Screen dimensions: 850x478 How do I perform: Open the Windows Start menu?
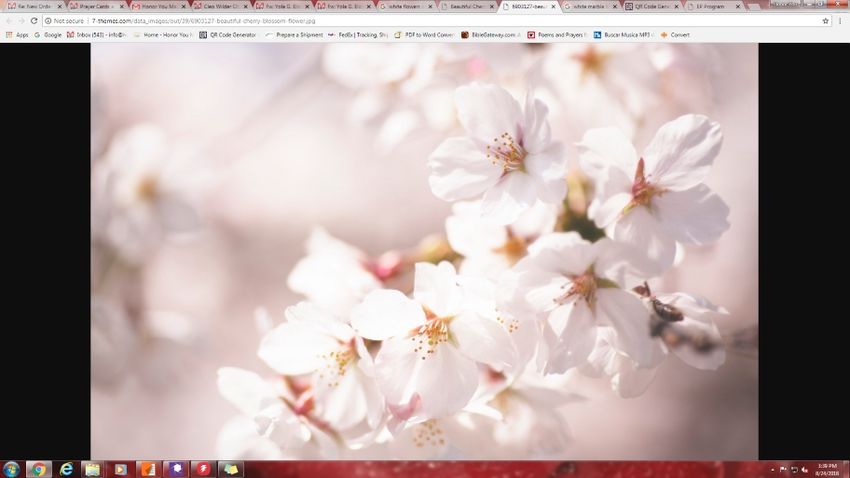[x=11, y=469]
